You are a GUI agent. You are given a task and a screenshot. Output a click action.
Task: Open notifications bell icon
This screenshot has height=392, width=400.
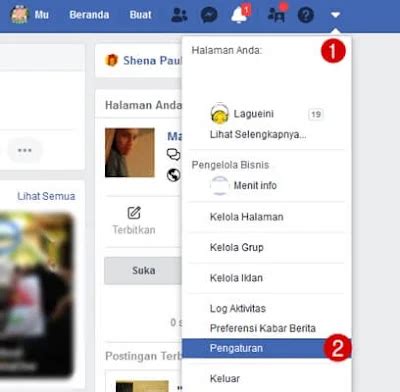click(240, 14)
